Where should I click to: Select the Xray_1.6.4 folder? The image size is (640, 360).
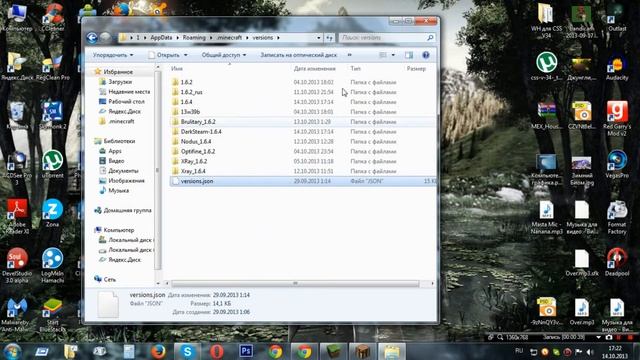(x=193, y=171)
